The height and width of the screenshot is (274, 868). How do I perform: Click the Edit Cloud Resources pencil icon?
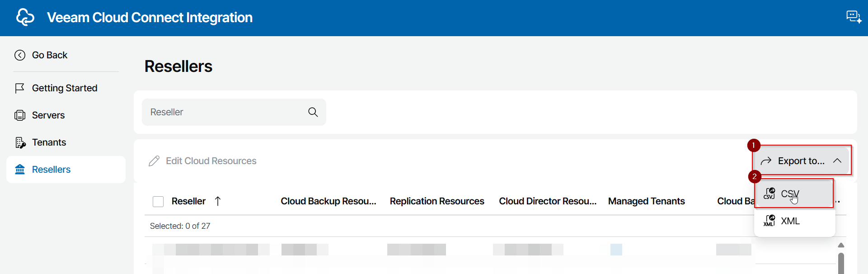click(x=154, y=161)
